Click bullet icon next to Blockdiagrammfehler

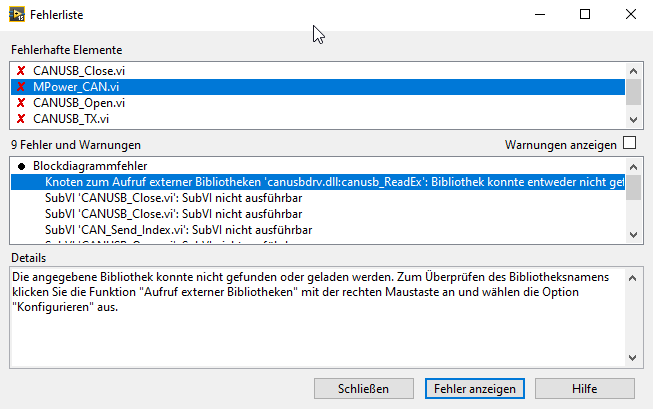click(21, 165)
